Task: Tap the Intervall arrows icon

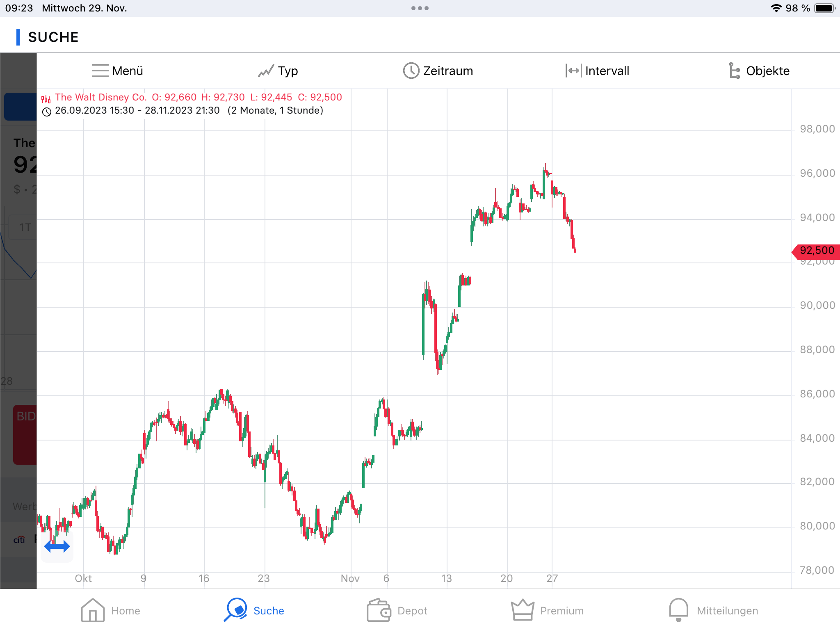Action: (x=573, y=71)
